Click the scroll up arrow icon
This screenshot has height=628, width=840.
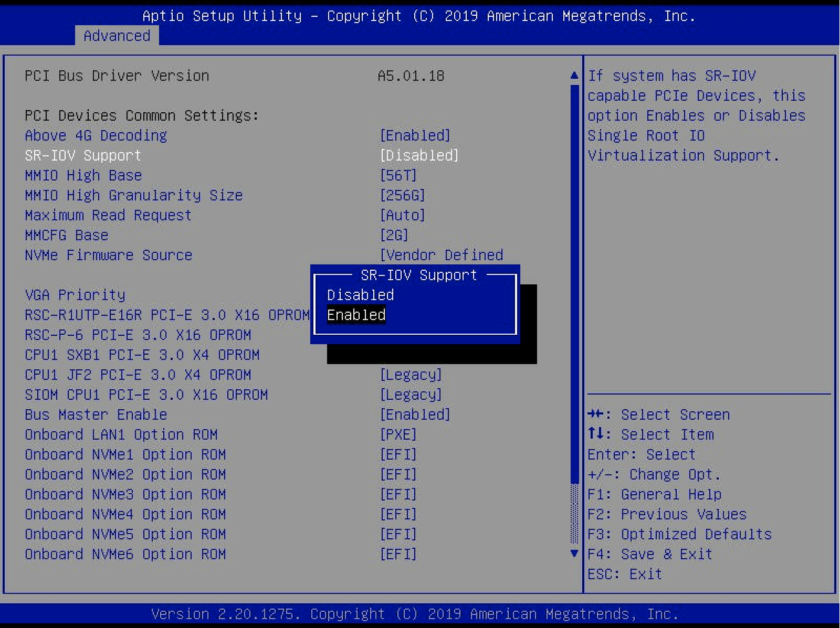coord(574,76)
